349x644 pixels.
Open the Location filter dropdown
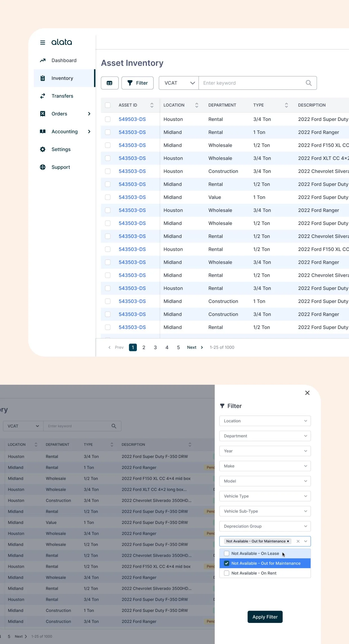coord(265,421)
